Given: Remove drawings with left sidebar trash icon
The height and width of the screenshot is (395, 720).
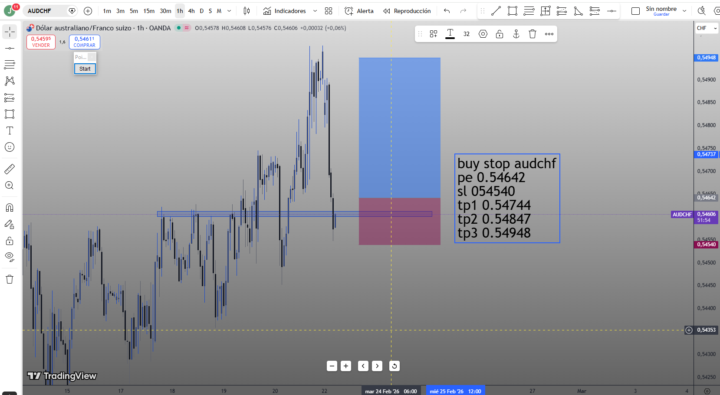Looking at the screenshot, I should (x=10, y=279).
